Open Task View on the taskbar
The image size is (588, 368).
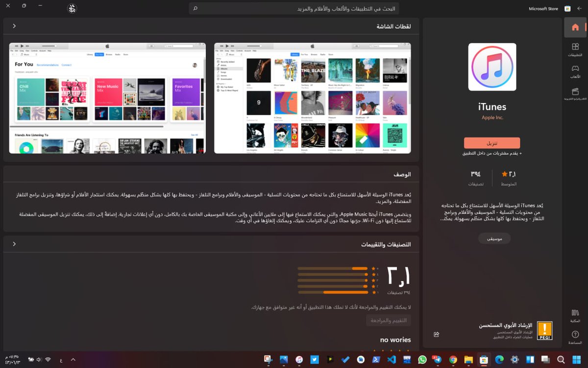coord(545,360)
